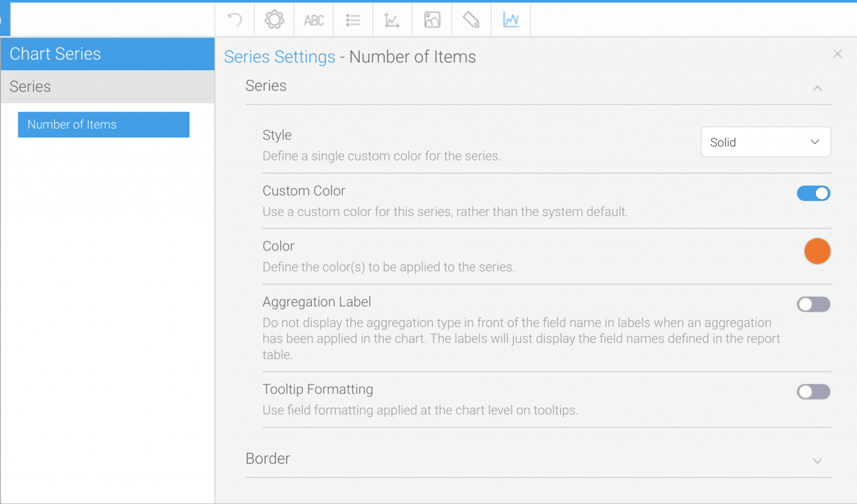Open the Series Settings link
The height and width of the screenshot is (504, 857).
tap(280, 56)
